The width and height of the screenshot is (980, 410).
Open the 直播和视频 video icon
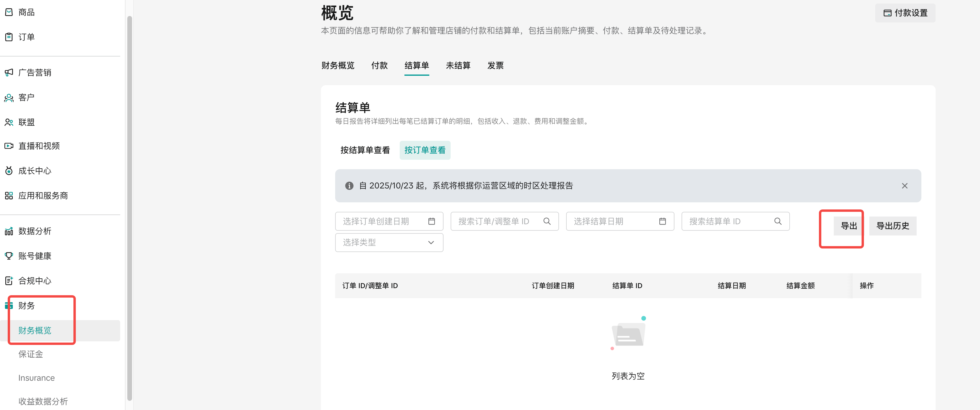tap(9, 146)
